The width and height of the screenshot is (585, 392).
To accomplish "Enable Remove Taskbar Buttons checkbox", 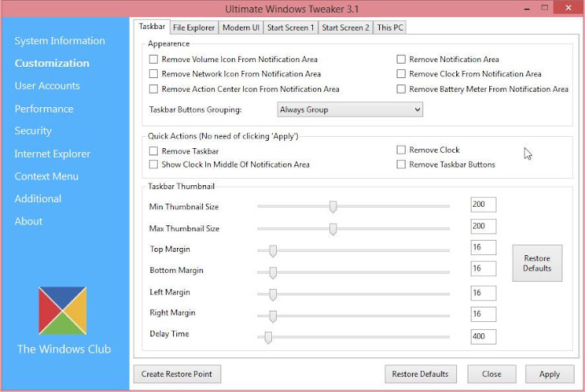I will pos(401,164).
